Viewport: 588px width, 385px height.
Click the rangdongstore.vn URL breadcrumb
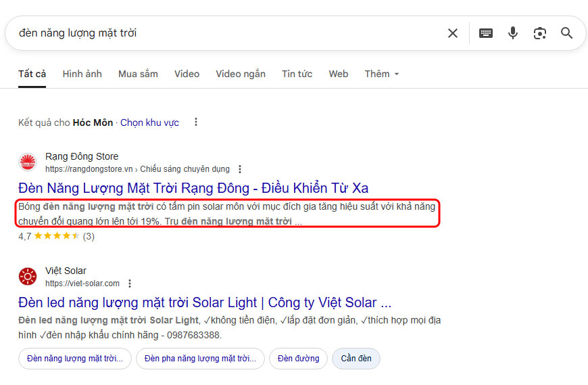click(137, 169)
